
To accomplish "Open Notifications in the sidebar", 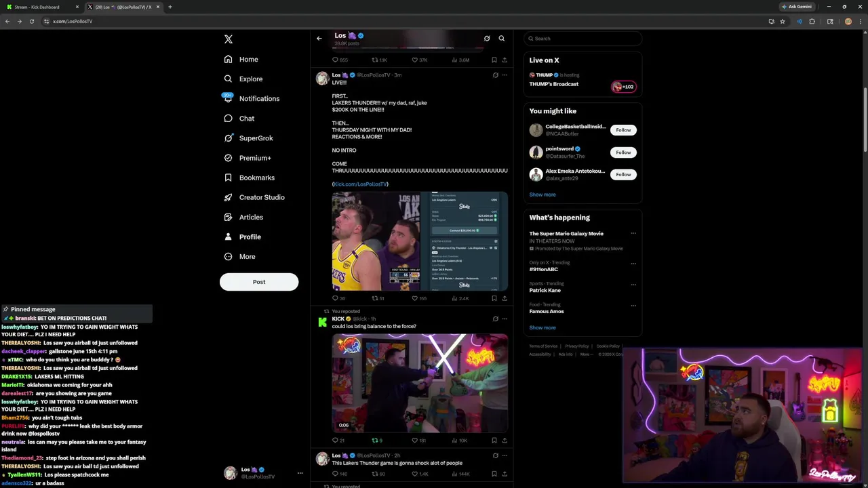I will point(252,98).
